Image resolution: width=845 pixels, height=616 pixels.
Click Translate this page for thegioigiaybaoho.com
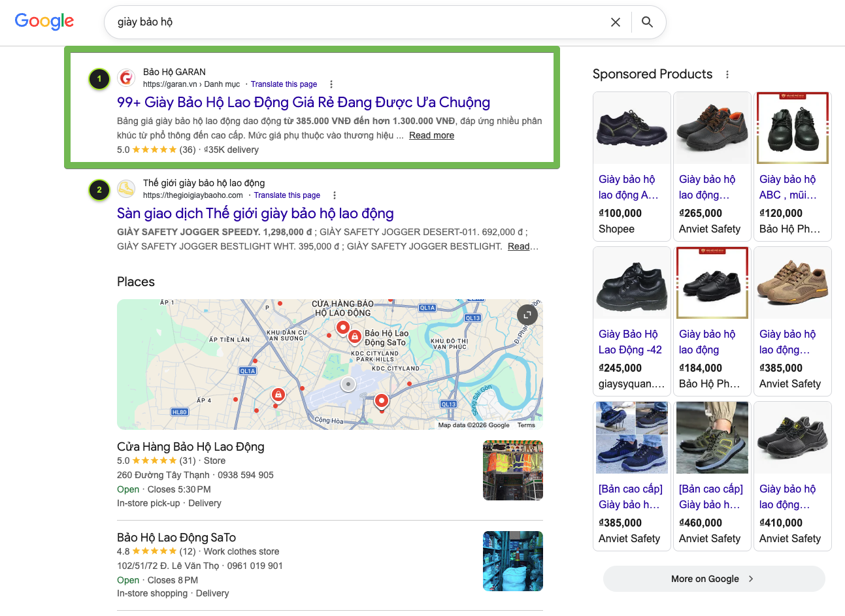287,195
